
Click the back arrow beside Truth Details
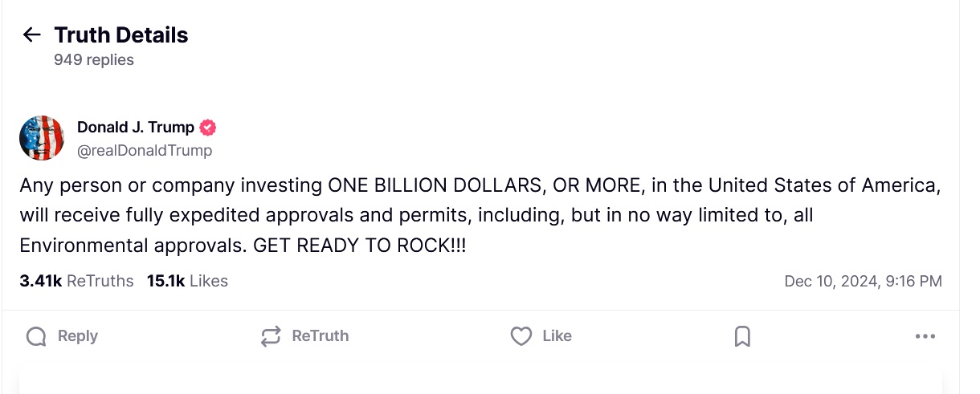[x=31, y=35]
